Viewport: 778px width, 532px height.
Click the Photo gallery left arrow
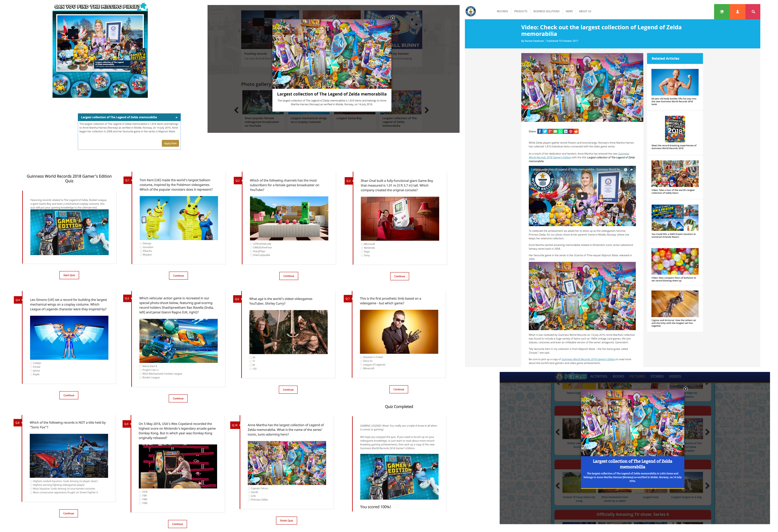[x=236, y=110]
